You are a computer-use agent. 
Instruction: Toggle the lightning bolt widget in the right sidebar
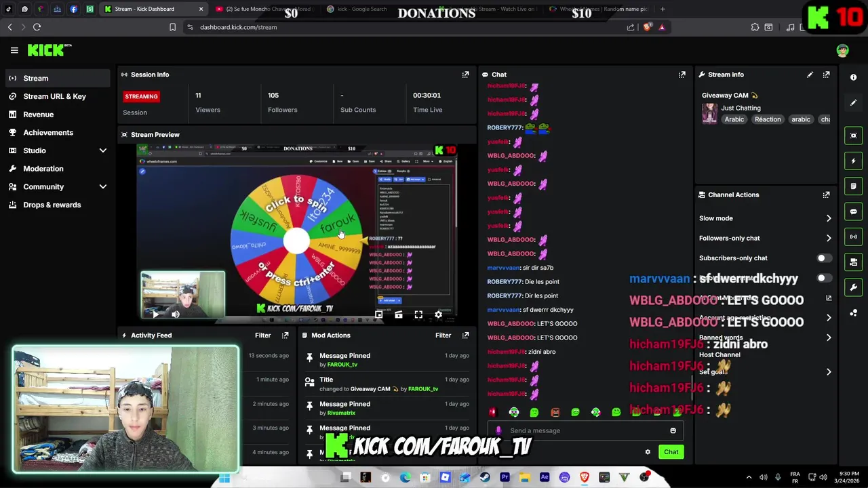tap(853, 161)
